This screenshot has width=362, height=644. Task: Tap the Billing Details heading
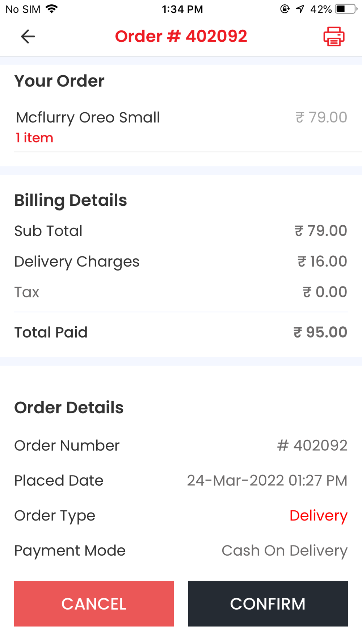pos(71,200)
